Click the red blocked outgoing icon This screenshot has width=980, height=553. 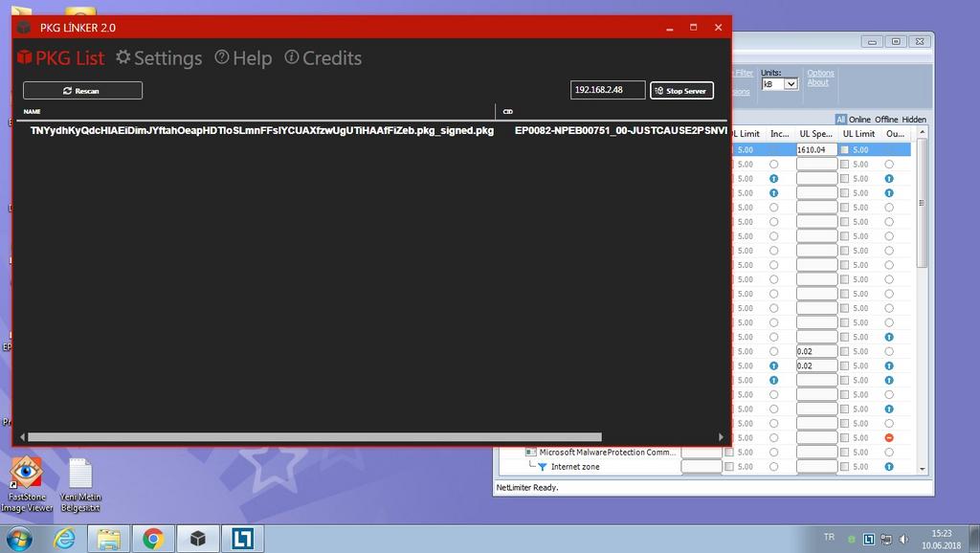point(889,438)
